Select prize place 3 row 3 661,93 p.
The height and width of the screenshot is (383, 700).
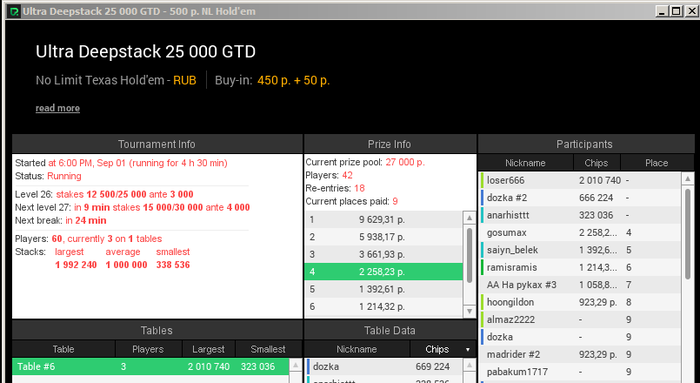point(383,254)
